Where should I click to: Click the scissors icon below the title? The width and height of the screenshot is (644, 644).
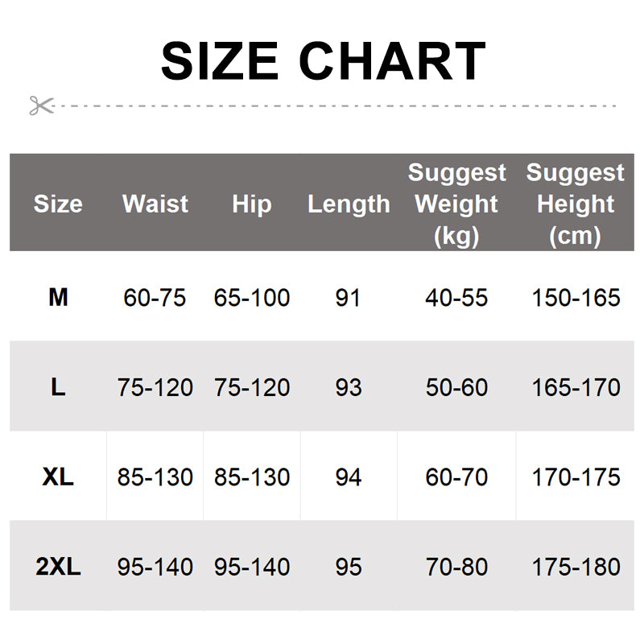(x=41, y=105)
